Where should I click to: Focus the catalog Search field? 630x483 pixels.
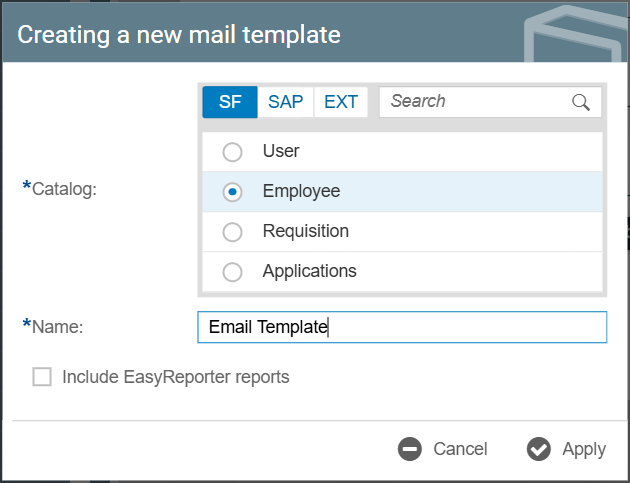pyautogui.click(x=475, y=102)
